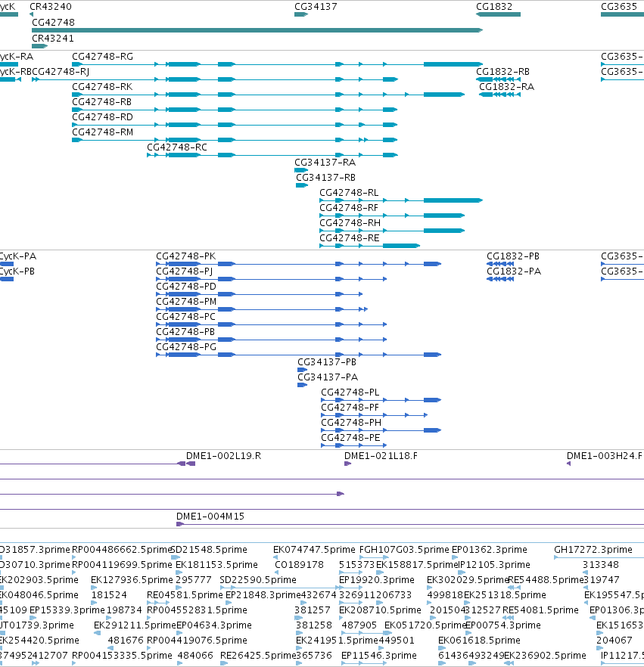
Task: Click EST RE04581.5prime label
Action: tap(185, 595)
